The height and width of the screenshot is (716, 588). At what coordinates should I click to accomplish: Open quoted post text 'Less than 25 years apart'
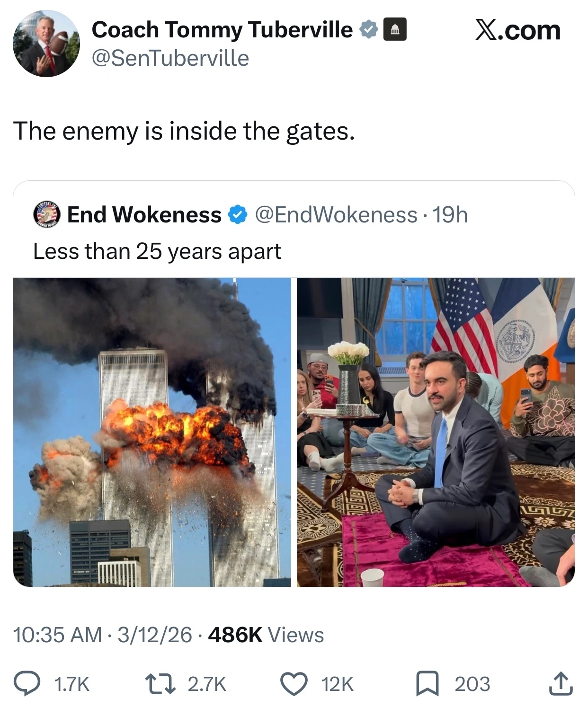pos(157,251)
